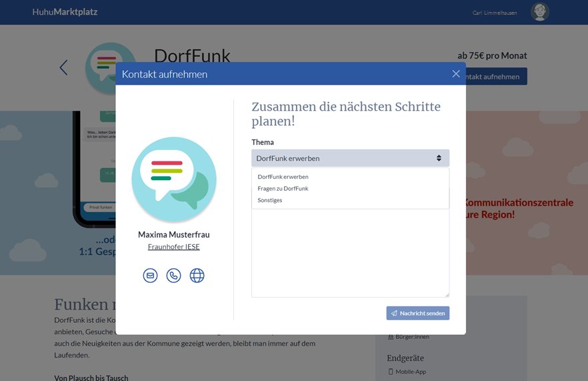
Task: Click the 'Mobile-App' entry under Endgeräte
Action: pos(407,372)
